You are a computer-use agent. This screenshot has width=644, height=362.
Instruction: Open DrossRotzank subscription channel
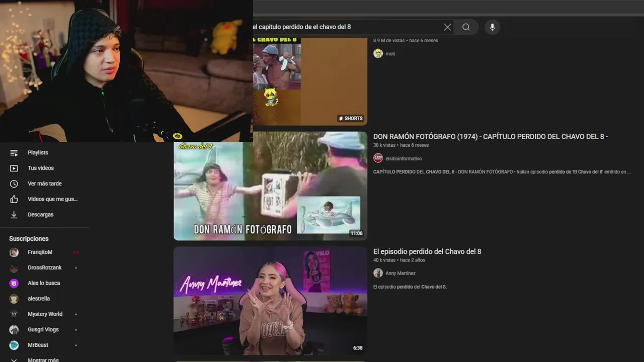point(45,268)
